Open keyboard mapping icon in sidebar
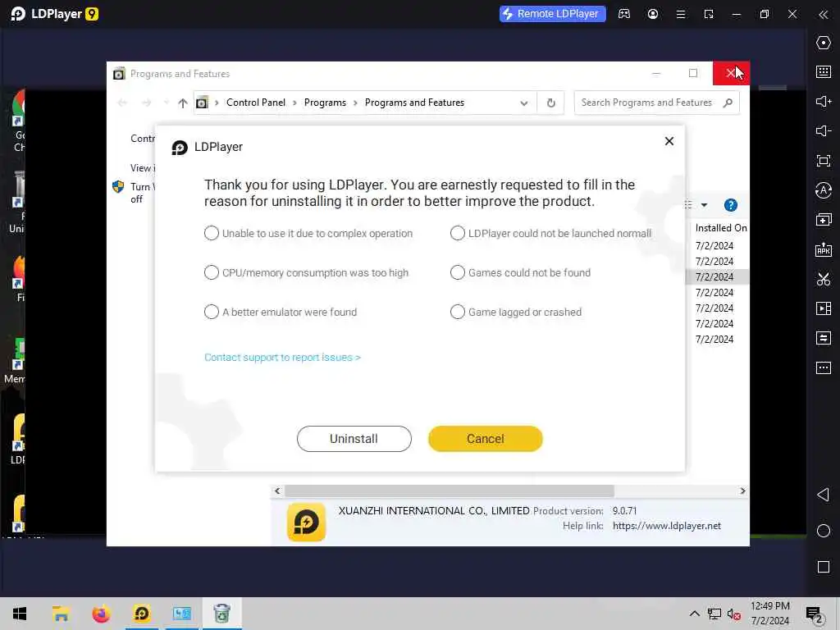This screenshot has height=630, width=840. coord(824,72)
